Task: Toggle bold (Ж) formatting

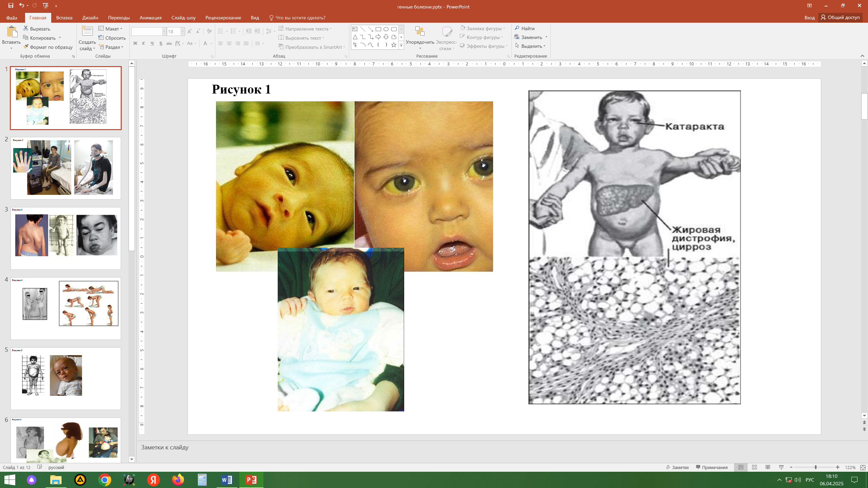Action: pyautogui.click(x=135, y=43)
